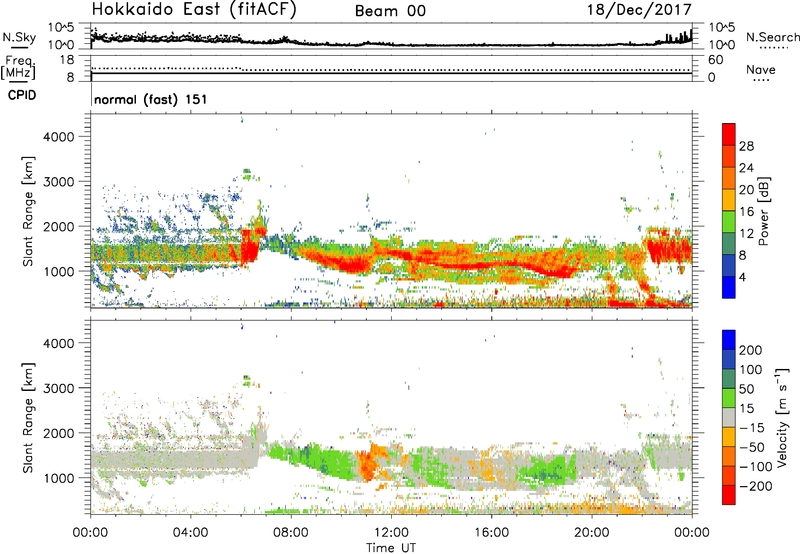Click the "Velocity [m s⁻¹]" colorbar title
The image size is (800, 554).
pyautogui.click(x=783, y=417)
